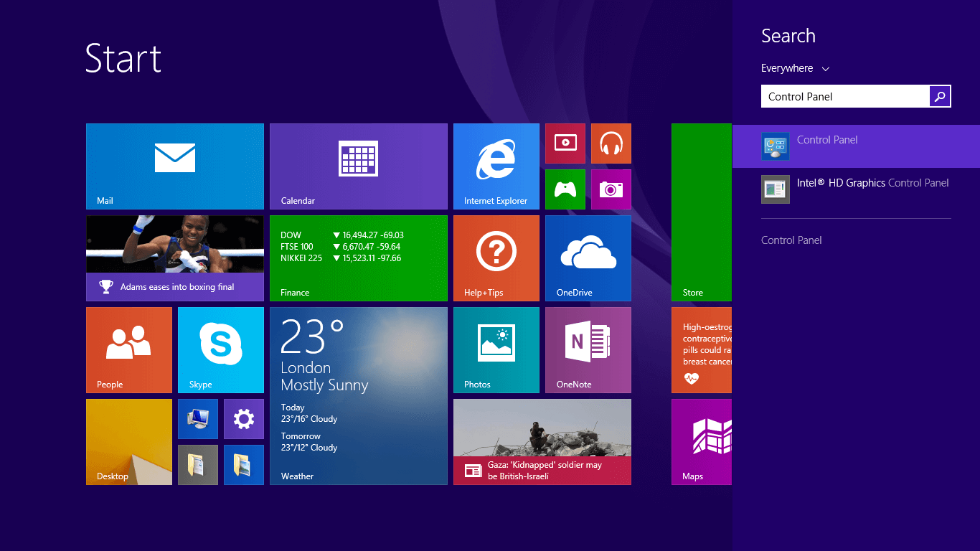Click the magnifier search button

pos(940,96)
